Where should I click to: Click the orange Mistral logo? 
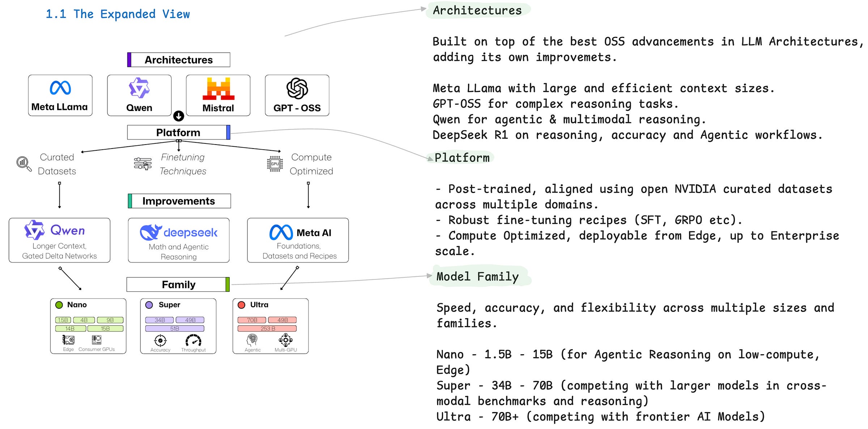click(x=218, y=89)
